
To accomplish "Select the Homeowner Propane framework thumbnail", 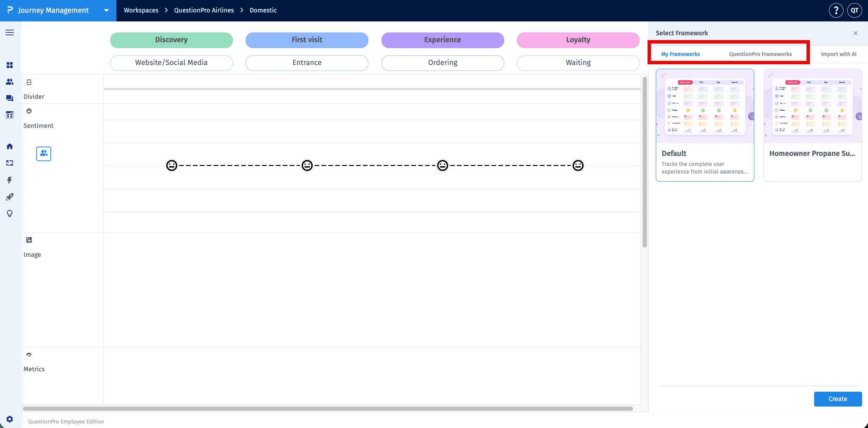I will click(x=813, y=106).
